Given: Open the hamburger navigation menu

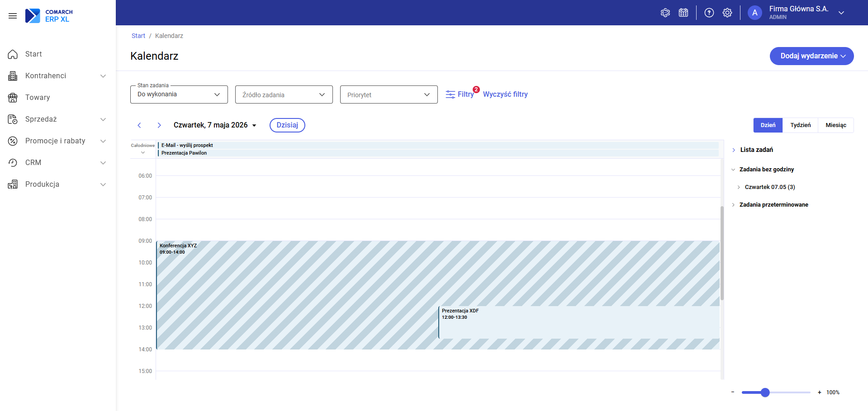Looking at the screenshot, I should (x=13, y=16).
